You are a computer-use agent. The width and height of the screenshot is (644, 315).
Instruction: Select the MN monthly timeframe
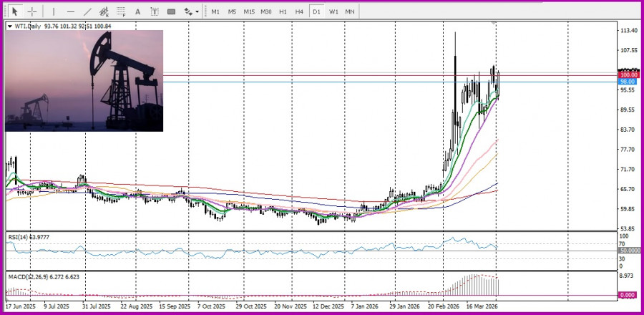pos(350,11)
